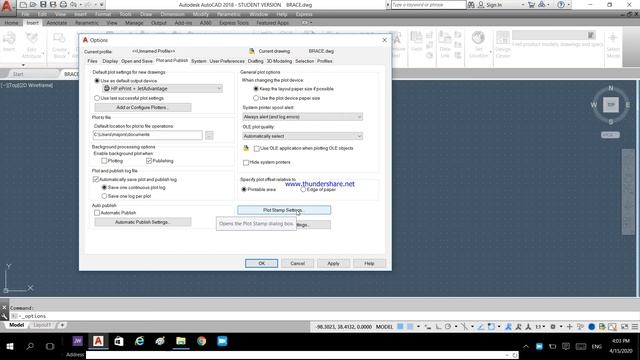Screen dimensions: 640x360
Task: Enable background Plotting checkbox
Action: point(104,161)
